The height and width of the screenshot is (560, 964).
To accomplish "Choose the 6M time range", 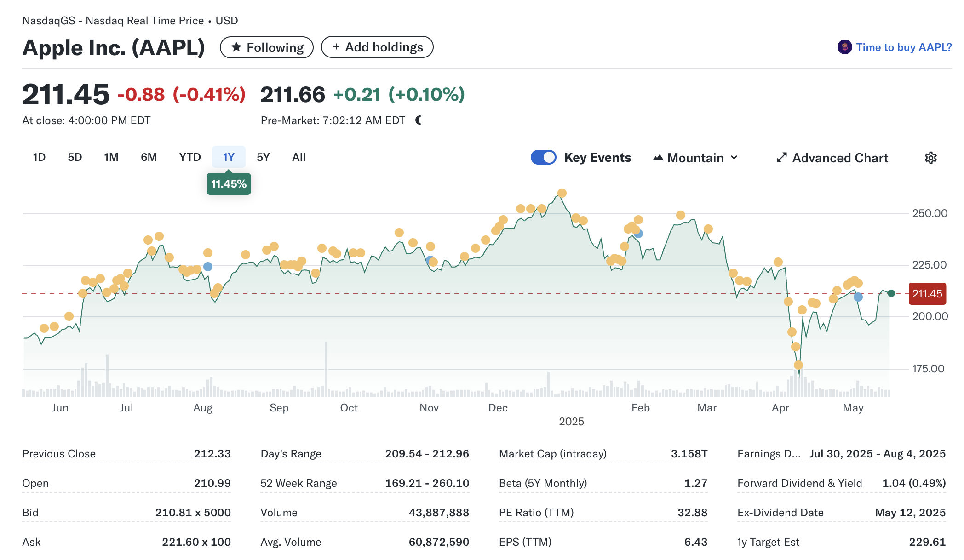I will [149, 157].
